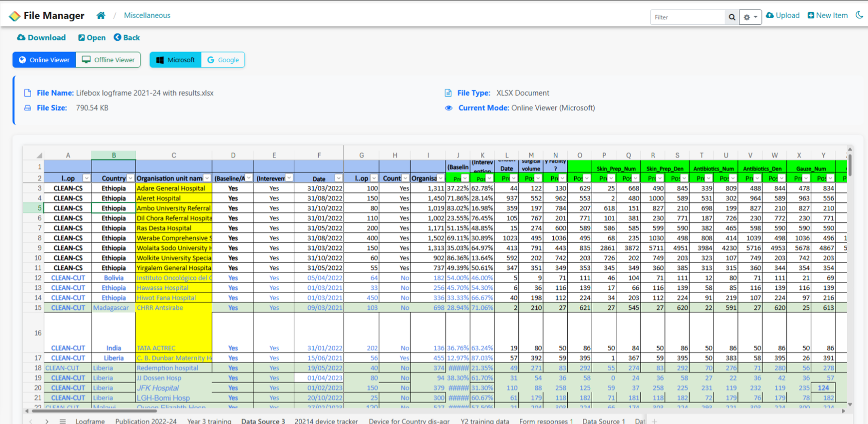The image size is (868, 424).
Task: Open the Y2 training data sheet tab
Action: pyautogui.click(x=485, y=421)
